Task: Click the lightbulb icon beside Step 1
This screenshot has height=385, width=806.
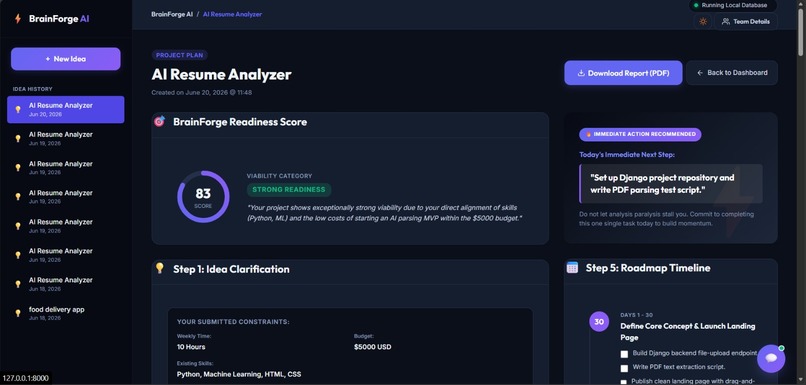Action: 159,268
